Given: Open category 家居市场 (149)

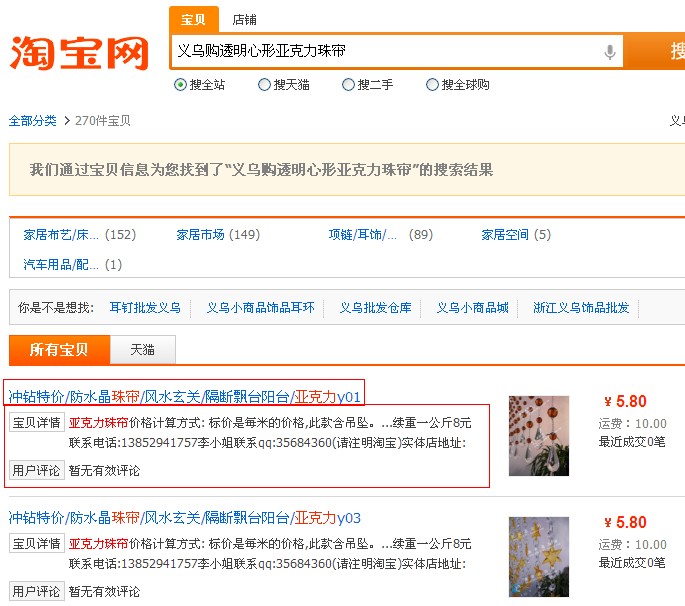Looking at the screenshot, I should [218, 235].
